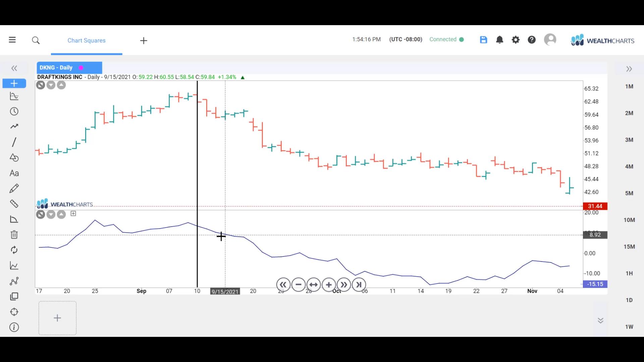
Task: Click the magenta link dot on DKNG tab
Action: click(81, 68)
